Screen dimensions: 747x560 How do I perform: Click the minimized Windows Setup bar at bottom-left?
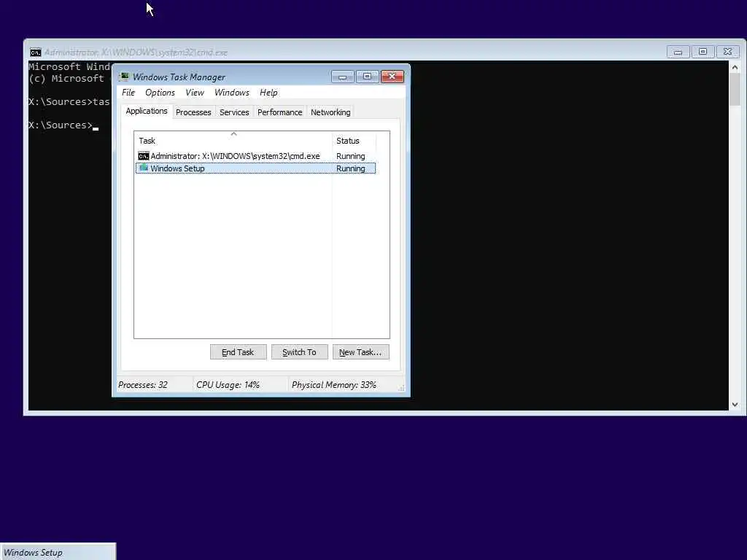[x=58, y=552]
